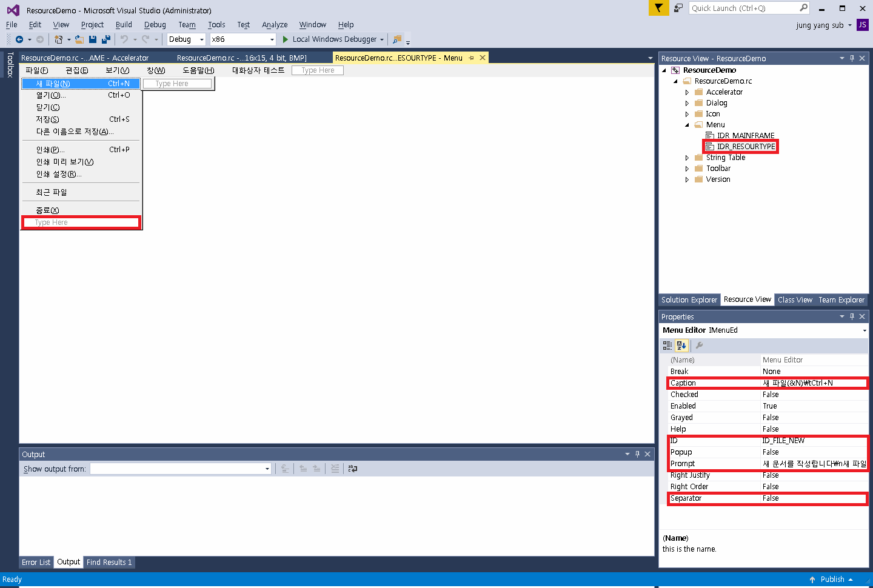This screenshot has width=873, height=588.
Task: Click the Find in Files toolbar icon
Action: [x=397, y=39]
